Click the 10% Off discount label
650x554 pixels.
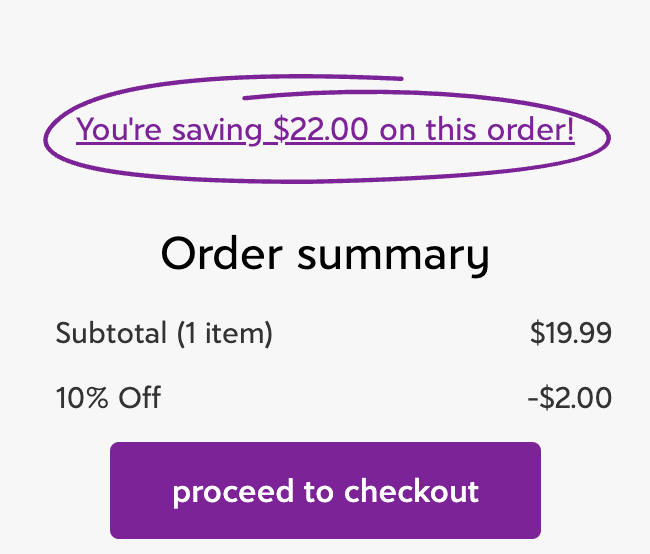[108, 398]
